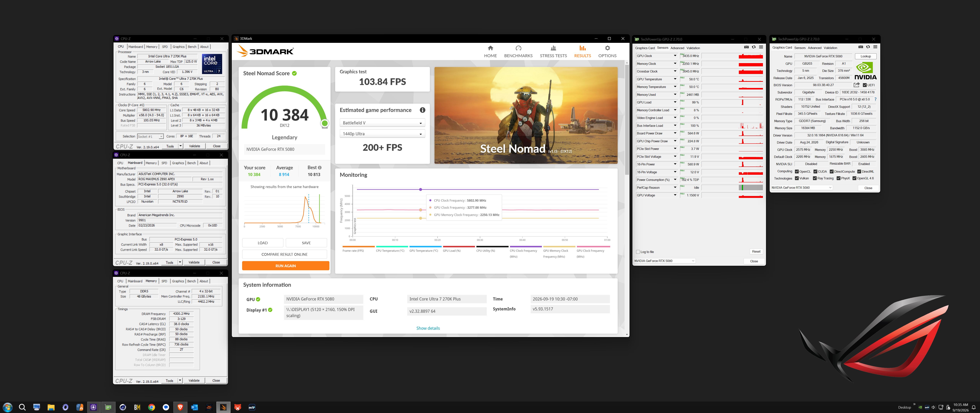Click the LOAD button in 3DMark
The height and width of the screenshot is (413, 980).
click(x=262, y=243)
